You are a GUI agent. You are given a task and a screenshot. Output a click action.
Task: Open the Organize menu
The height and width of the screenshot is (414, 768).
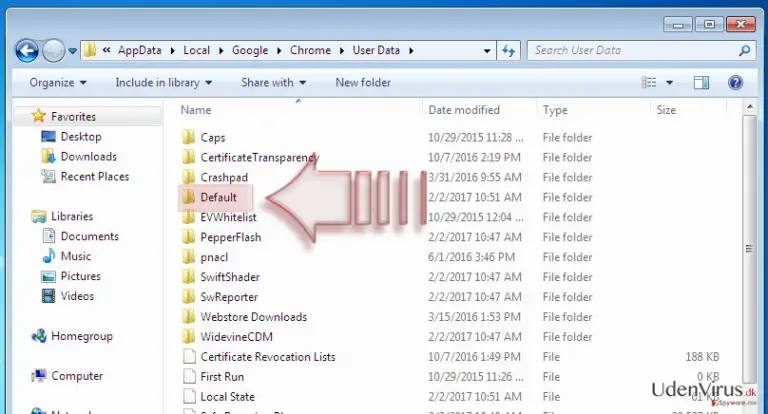coord(58,82)
